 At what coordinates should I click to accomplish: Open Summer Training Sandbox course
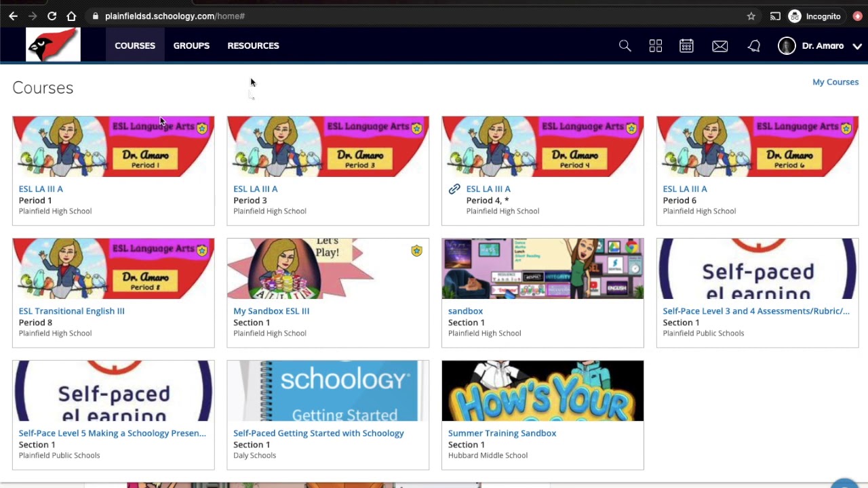coord(502,433)
